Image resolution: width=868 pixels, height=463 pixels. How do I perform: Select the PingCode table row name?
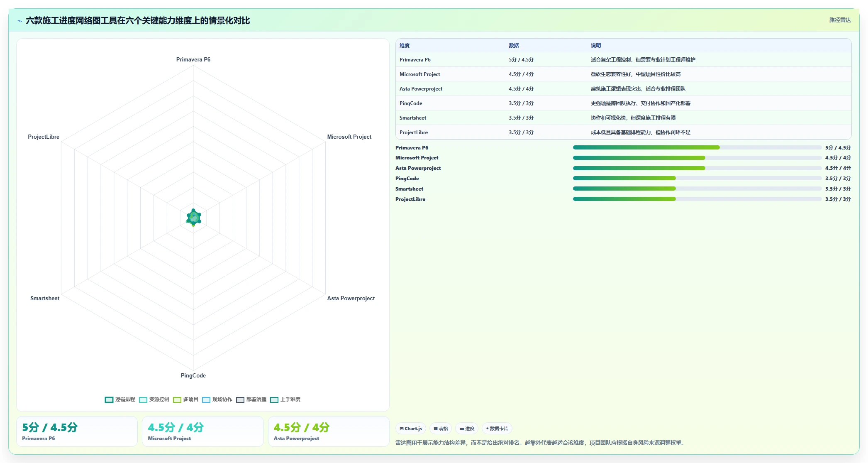[411, 103]
